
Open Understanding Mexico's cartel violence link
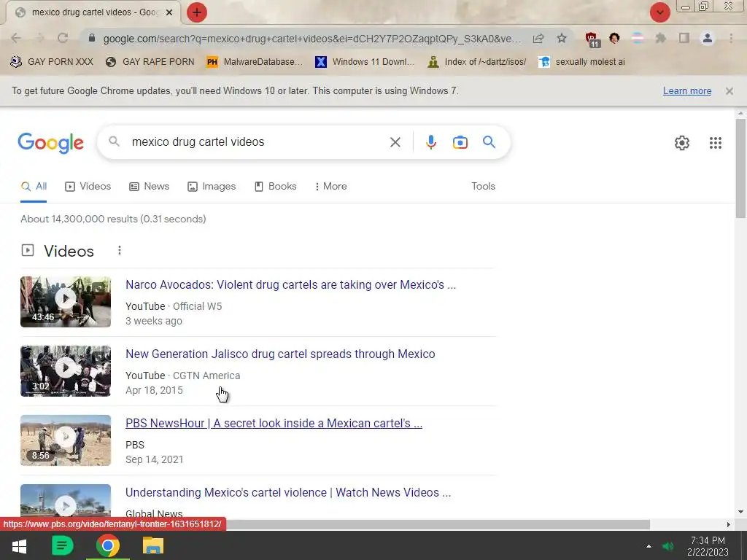288,493
